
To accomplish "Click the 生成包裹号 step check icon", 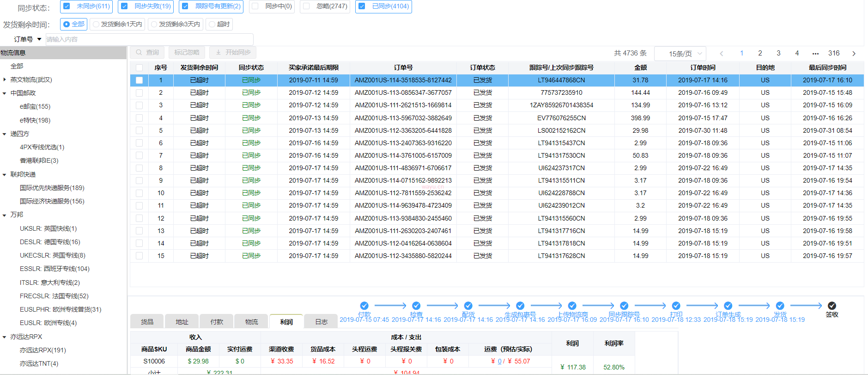I will point(520,306).
